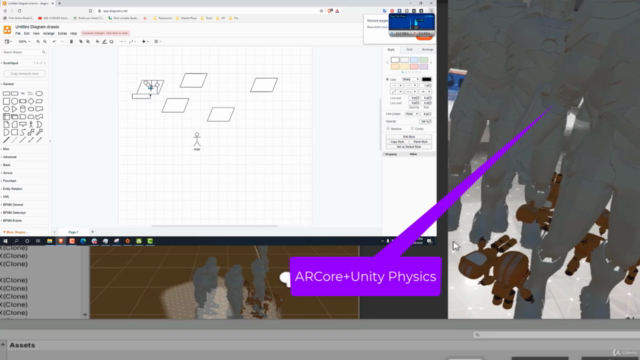Pick the actor stick figure shape in palette

pos(31,124)
